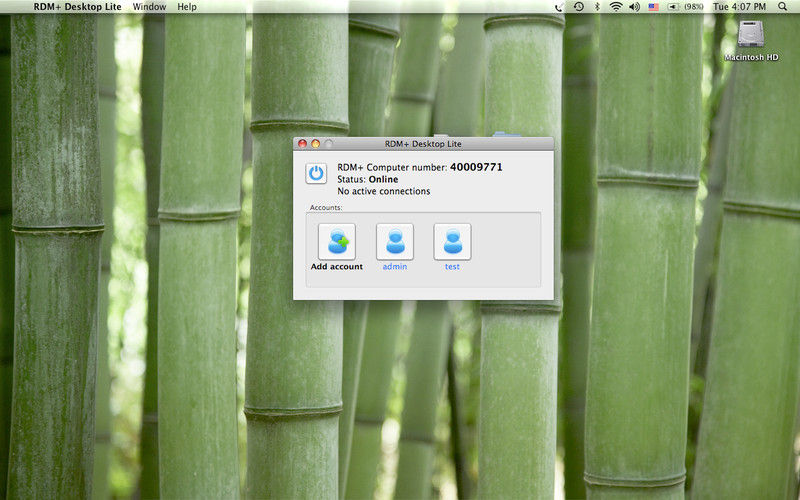Open the Wi-Fi menu bar icon
800x500 pixels.
click(616, 7)
